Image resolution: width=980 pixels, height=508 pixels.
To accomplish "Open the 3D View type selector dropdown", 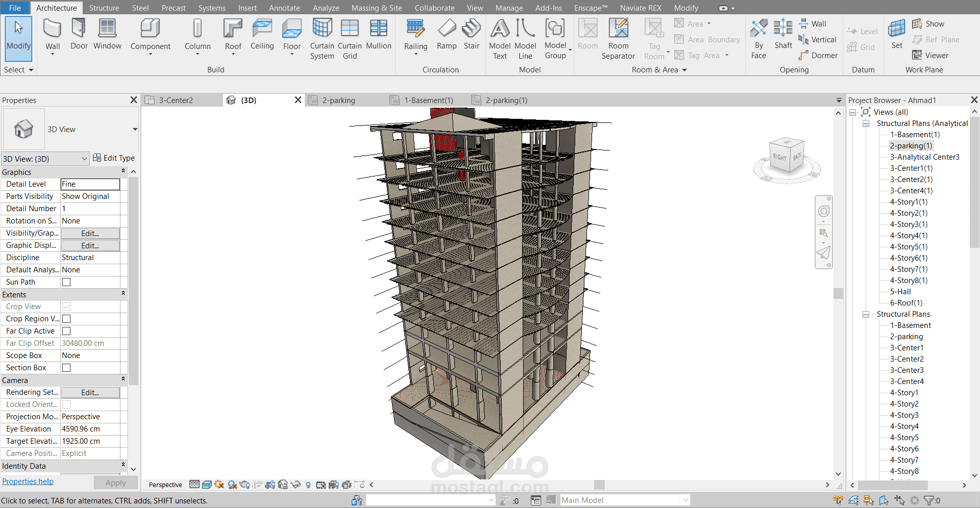I will [85, 159].
